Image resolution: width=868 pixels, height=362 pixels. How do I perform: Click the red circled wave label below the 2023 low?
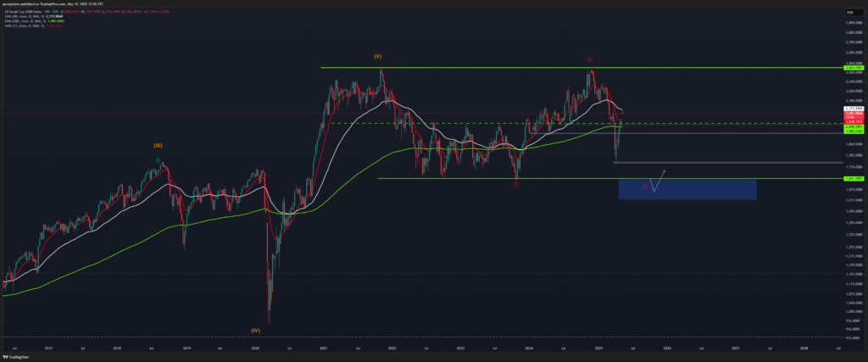coord(515,184)
